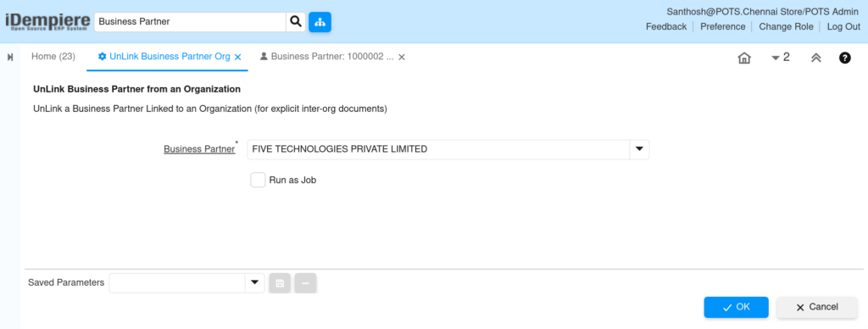Click the Change Role link
868x329 pixels.
click(786, 26)
